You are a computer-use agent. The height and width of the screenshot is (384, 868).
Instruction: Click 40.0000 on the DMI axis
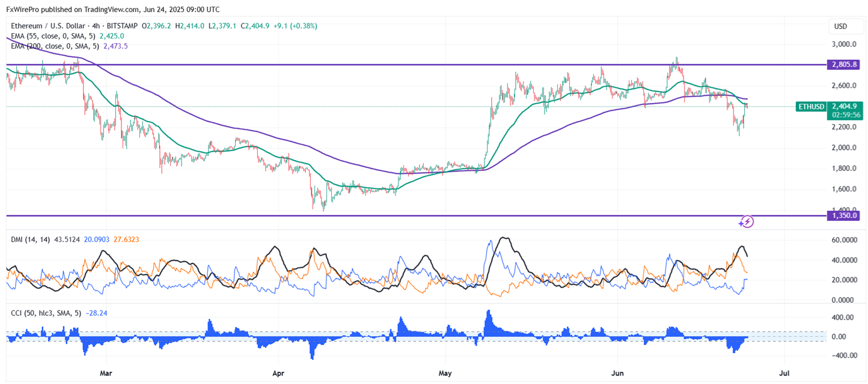(843, 260)
